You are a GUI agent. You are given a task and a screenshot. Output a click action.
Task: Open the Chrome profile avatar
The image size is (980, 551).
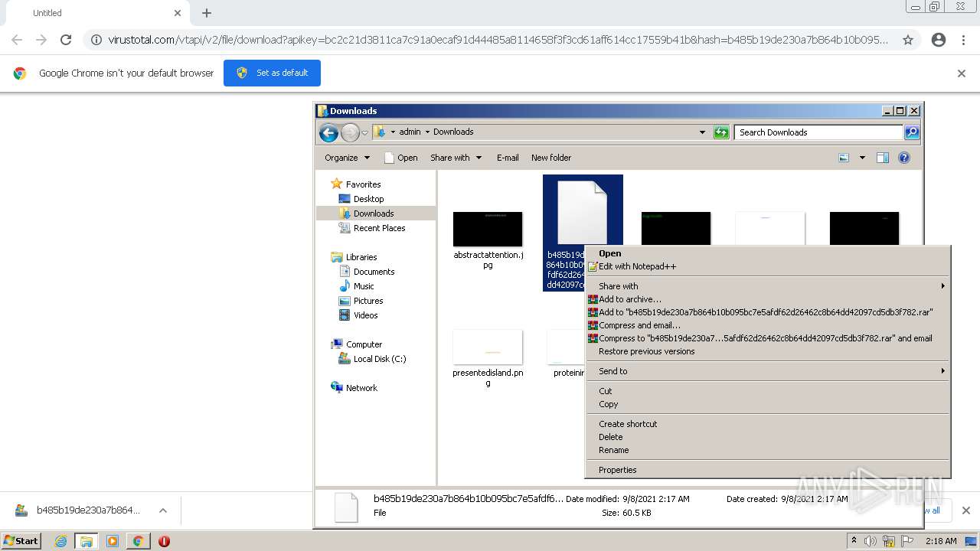tap(939, 40)
